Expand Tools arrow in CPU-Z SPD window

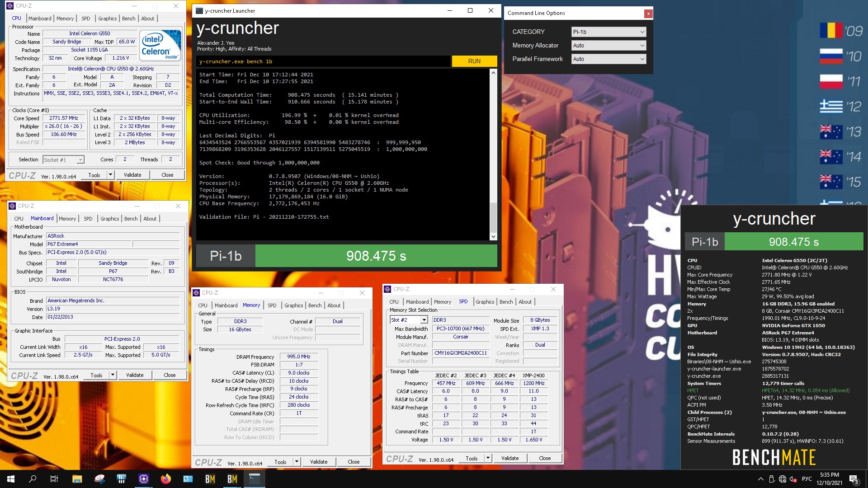(488, 458)
